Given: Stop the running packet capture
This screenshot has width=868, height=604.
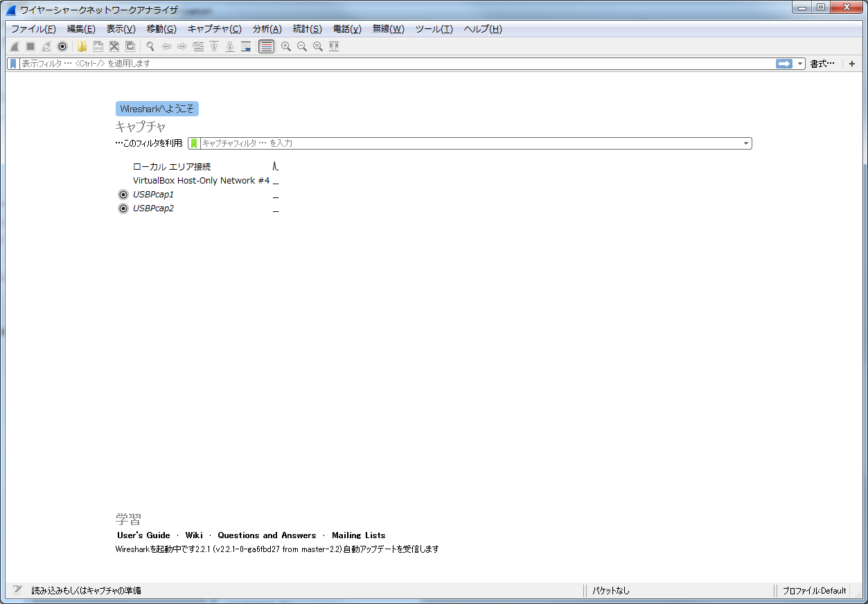Looking at the screenshot, I should pyautogui.click(x=30, y=46).
